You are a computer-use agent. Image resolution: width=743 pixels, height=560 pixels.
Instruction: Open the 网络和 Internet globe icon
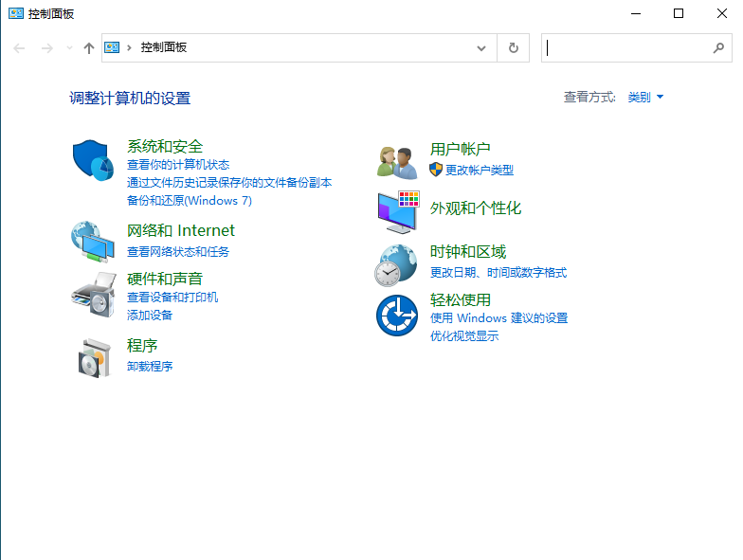pyautogui.click(x=93, y=241)
